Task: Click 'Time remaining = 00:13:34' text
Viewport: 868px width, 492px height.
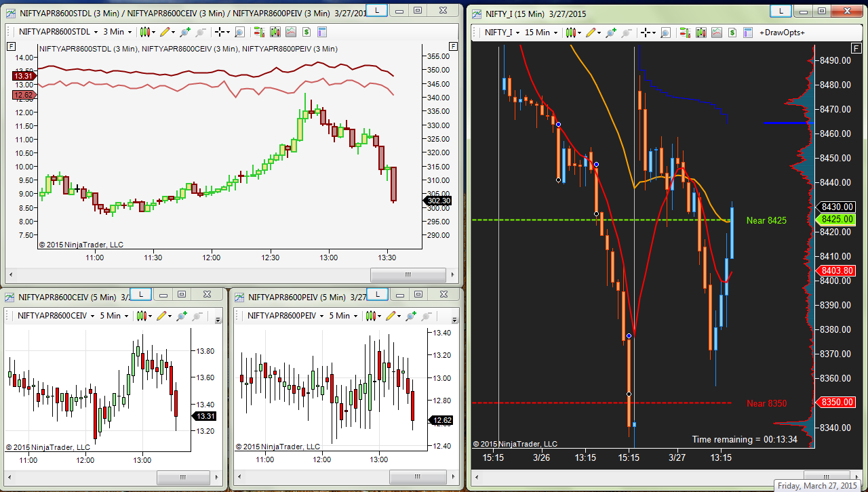Action: point(745,439)
